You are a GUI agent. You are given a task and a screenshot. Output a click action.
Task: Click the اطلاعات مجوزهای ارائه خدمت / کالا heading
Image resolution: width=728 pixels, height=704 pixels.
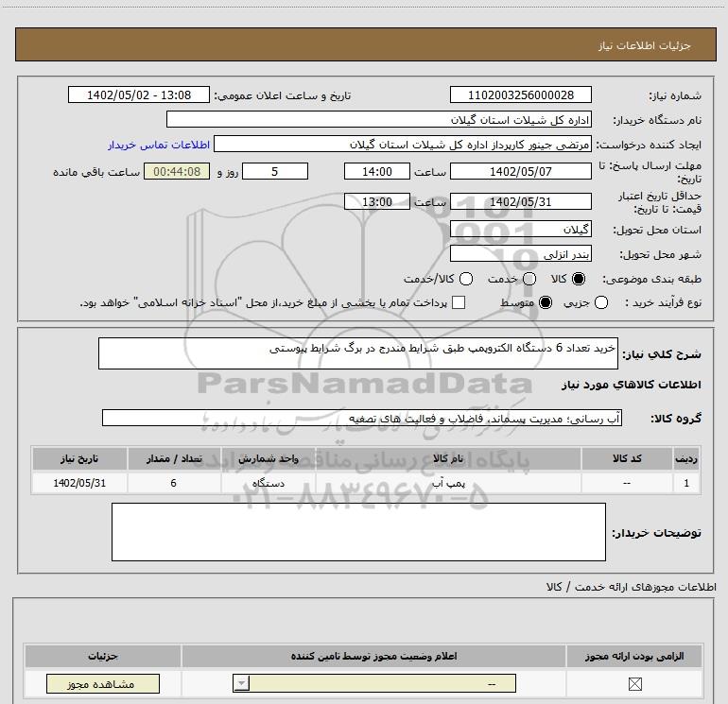tap(631, 587)
